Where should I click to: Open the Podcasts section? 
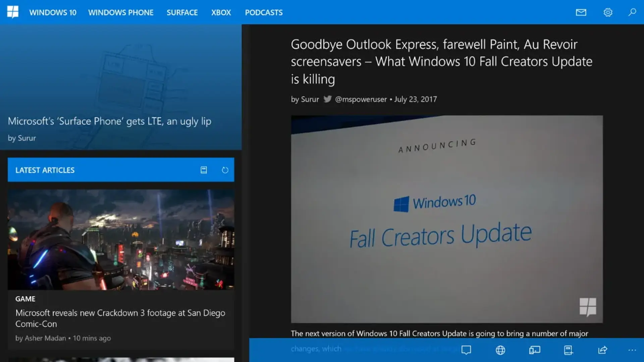[264, 12]
